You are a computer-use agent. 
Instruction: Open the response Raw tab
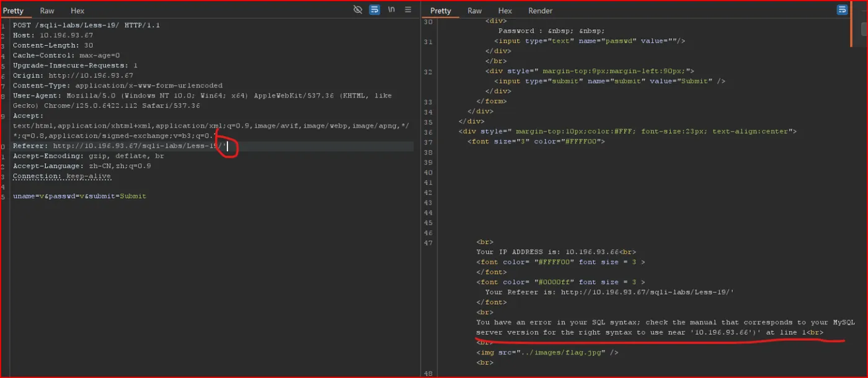pos(474,11)
